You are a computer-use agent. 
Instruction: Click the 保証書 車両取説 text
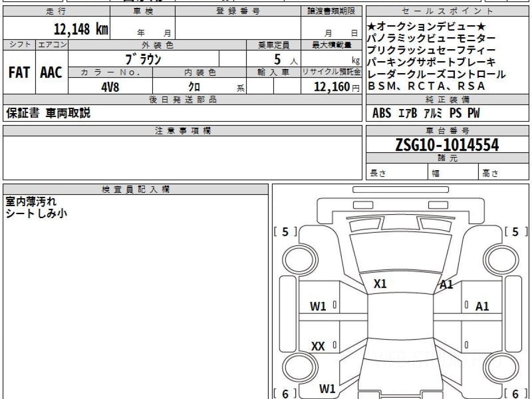point(48,113)
